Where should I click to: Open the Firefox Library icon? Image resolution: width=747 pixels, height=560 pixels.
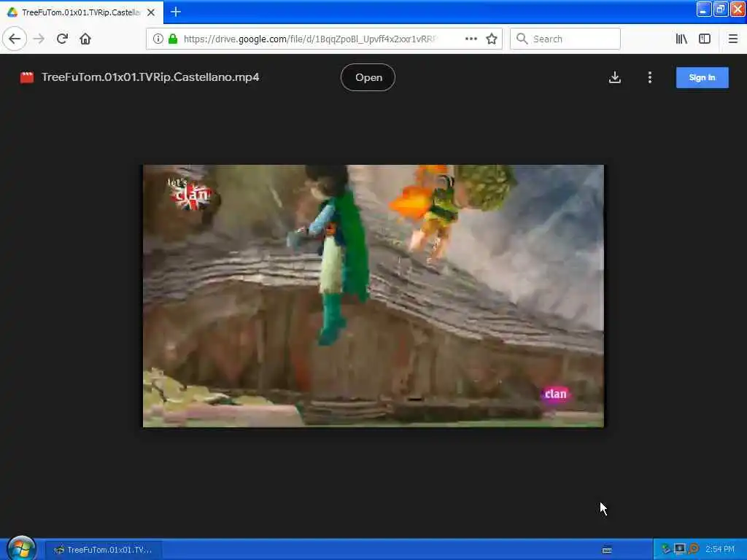(681, 39)
